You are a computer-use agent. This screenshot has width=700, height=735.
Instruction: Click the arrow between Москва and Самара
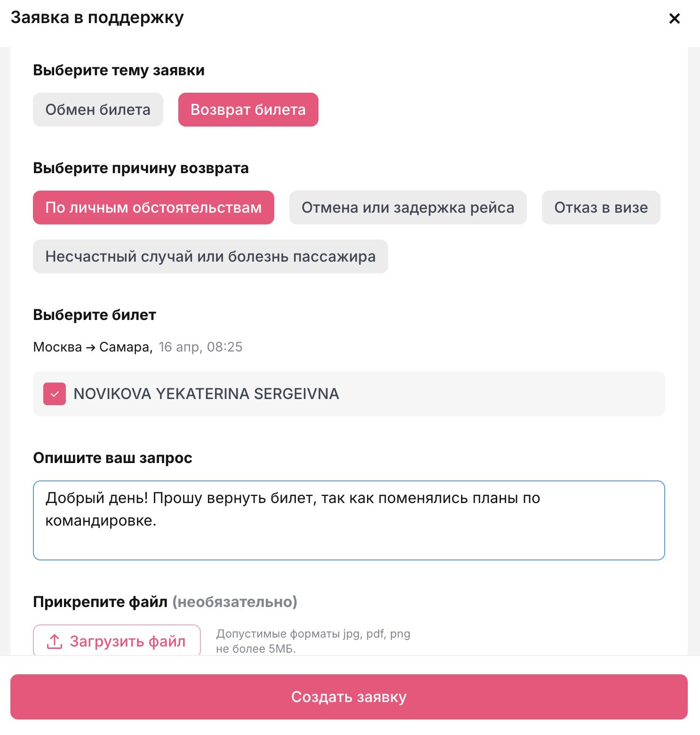pos(91,348)
